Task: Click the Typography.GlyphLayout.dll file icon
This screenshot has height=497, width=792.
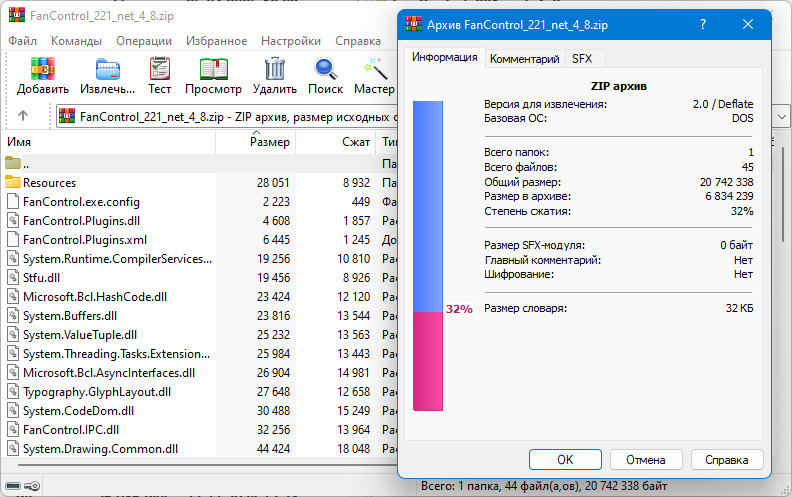Action: 13,391
